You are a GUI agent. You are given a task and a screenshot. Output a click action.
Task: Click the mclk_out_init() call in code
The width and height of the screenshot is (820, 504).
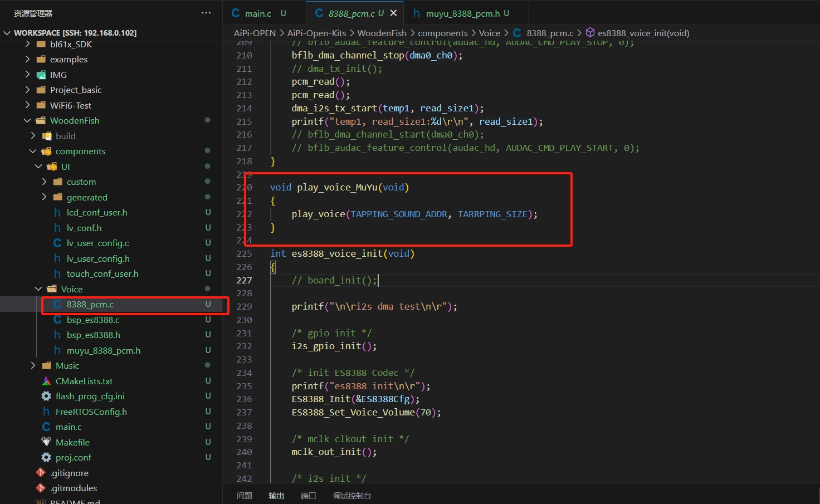pyautogui.click(x=334, y=452)
